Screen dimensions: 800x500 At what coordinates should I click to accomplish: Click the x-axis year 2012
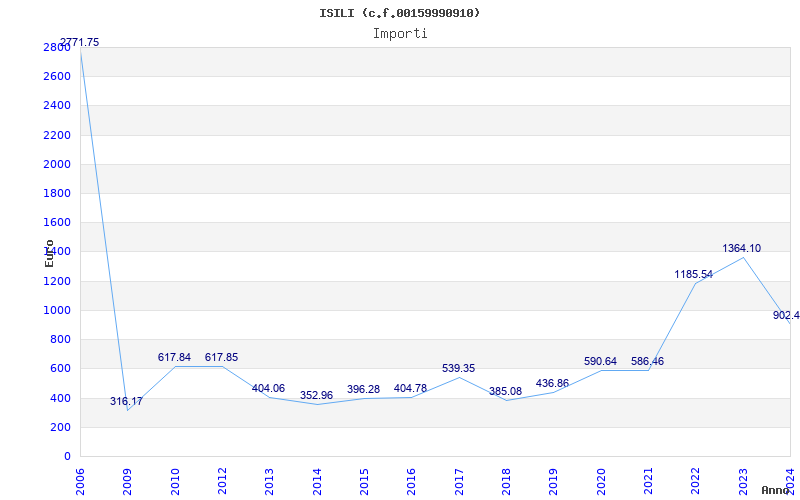tap(222, 481)
